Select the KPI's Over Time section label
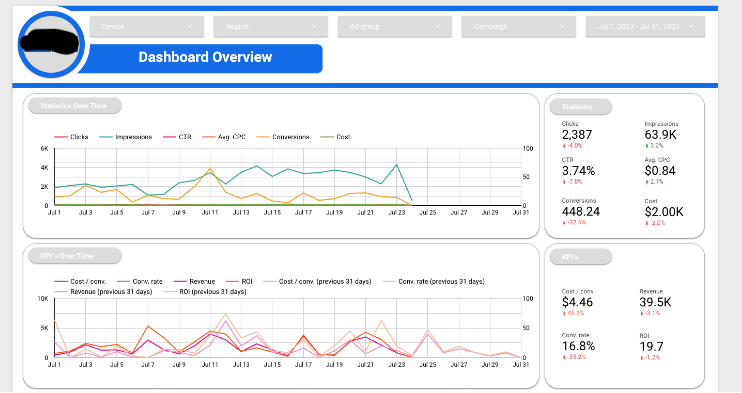 coord(74,256)
